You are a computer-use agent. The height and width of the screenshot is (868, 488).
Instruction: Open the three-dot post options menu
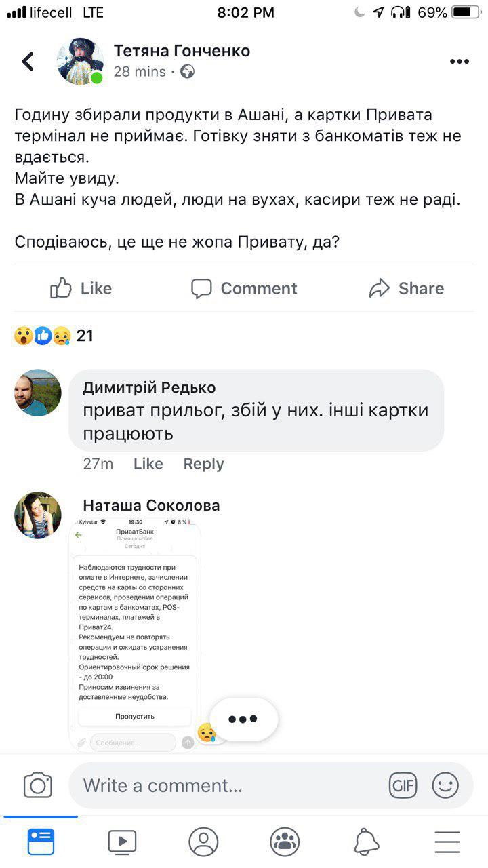tap(459, 62)
